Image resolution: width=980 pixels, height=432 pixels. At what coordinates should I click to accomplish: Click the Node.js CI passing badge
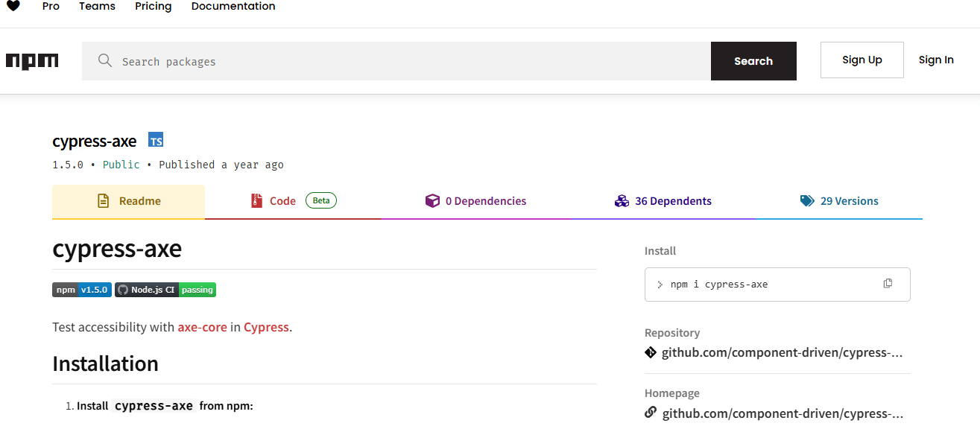pyautogui.click(x=165, y=290)
